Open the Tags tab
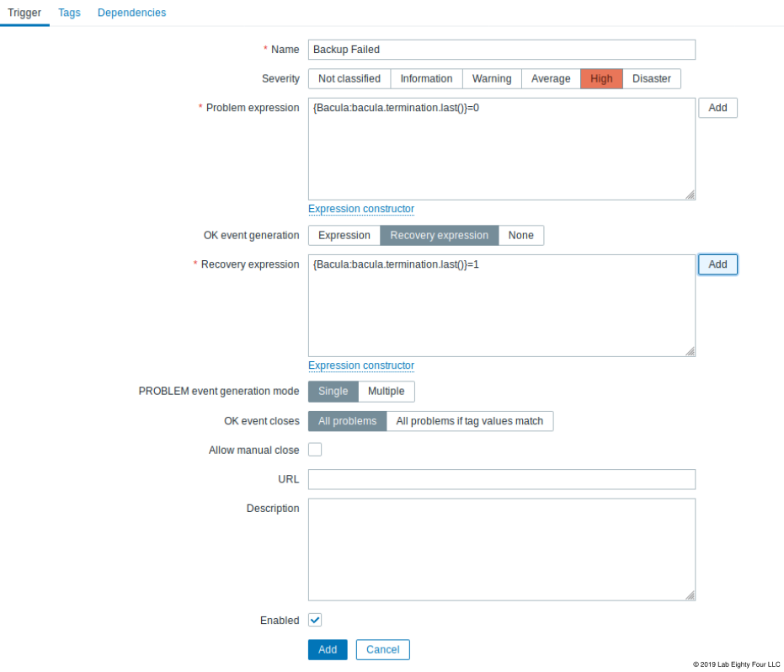The image size is (784, 672). (x=69, y=13)
